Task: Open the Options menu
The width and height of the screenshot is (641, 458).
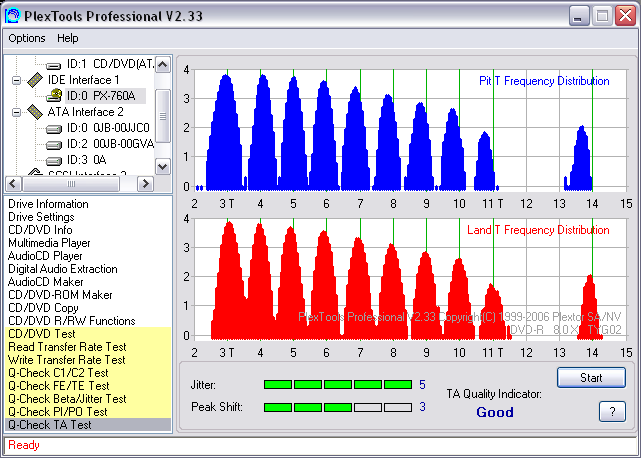Action: [x=27, y=38]
